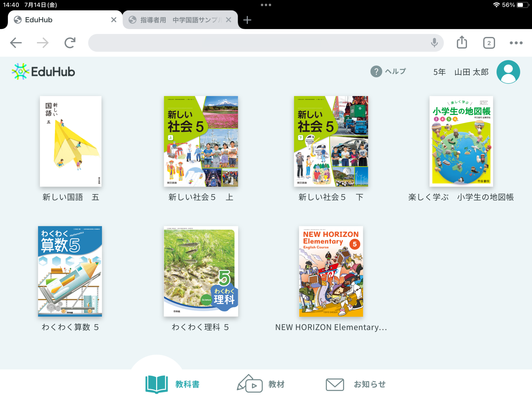Image resolution: width=532 pixels, height=399 pixels.
Task: Navigate back with the arrow icon
Action: coord(16,43)
